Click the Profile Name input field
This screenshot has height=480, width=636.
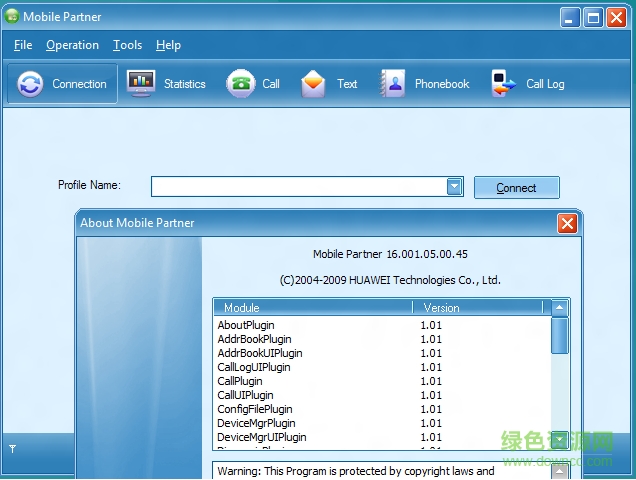298,186
